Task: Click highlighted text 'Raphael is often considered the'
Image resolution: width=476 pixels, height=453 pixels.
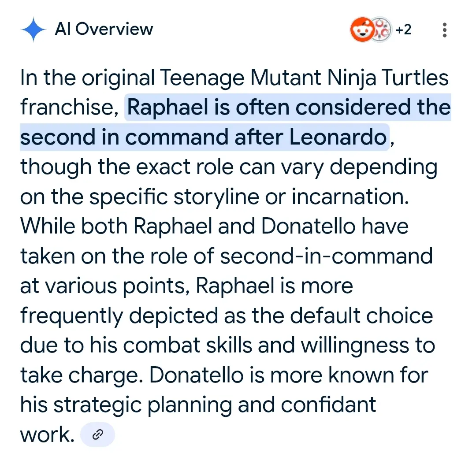Action: coord(289,107)
